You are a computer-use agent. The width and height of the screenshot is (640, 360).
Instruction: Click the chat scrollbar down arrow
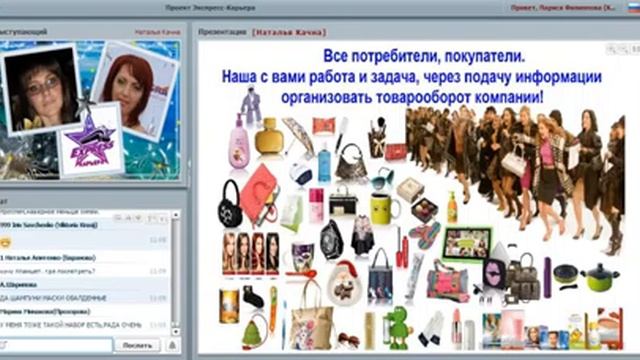click(176, 331)
